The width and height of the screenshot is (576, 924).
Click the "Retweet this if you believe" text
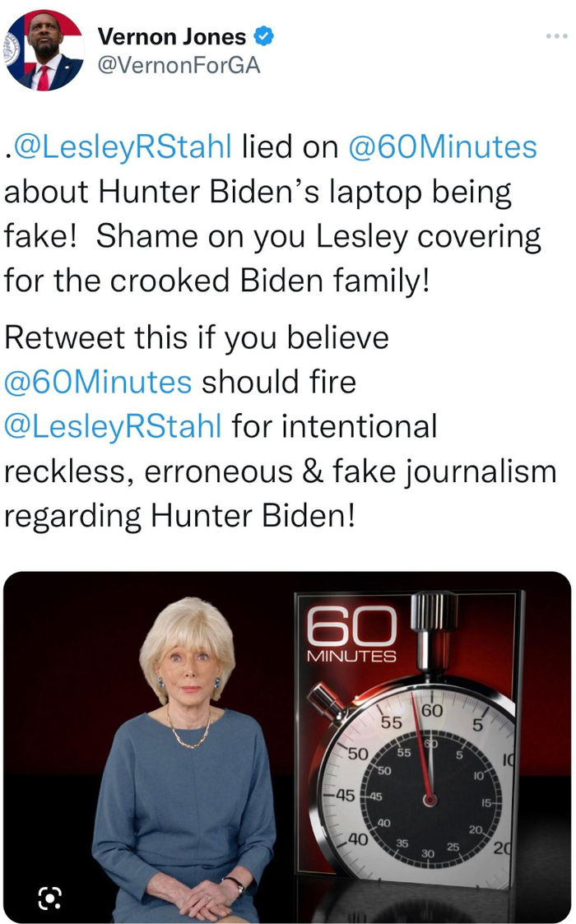click(196, 337)
